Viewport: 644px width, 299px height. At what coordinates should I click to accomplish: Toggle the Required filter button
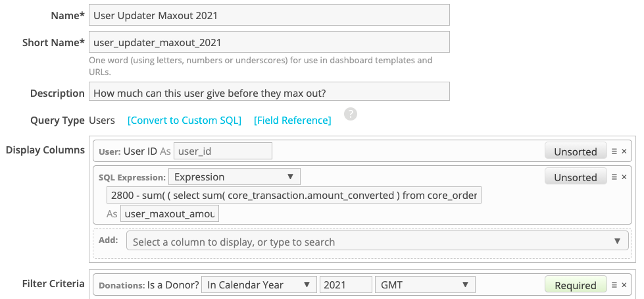pos(576,285)
